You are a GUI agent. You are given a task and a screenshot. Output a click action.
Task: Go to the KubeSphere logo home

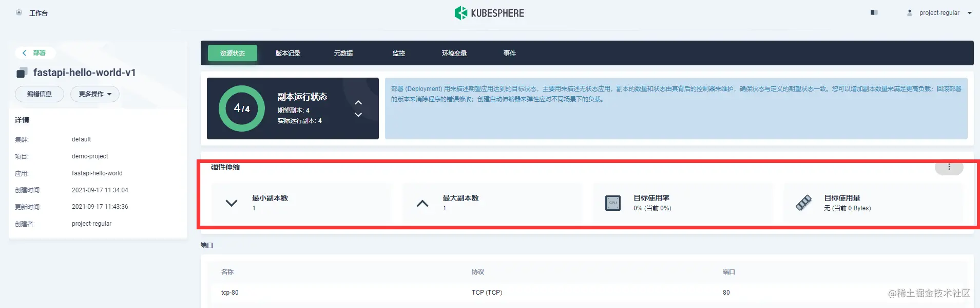[489, 13]
